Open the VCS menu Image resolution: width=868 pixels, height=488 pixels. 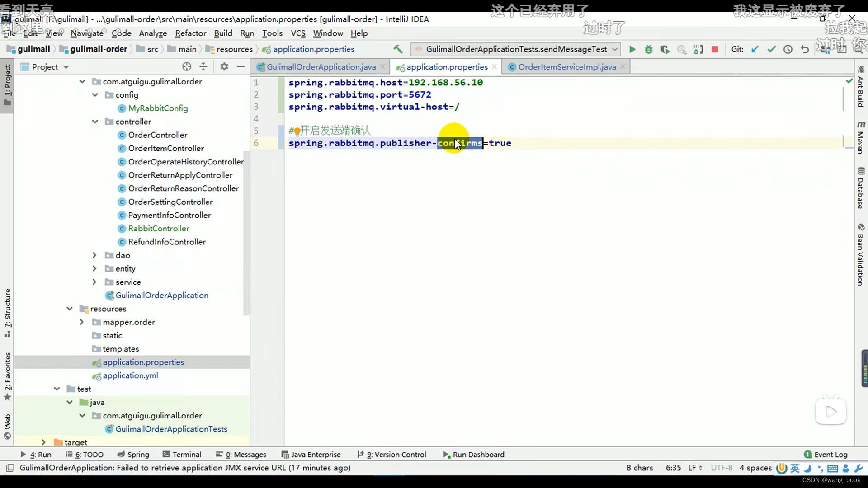(x=298, y=33)
